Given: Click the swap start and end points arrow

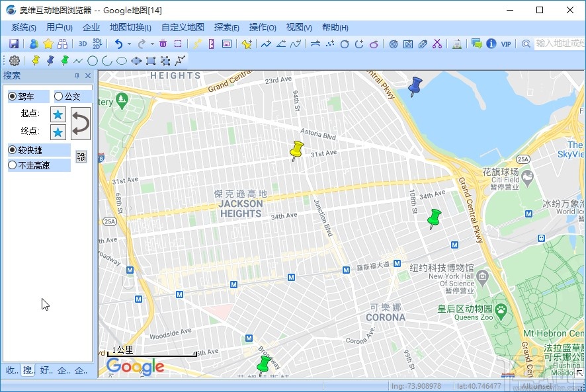Looking at the screenshot, I should 80,122.
